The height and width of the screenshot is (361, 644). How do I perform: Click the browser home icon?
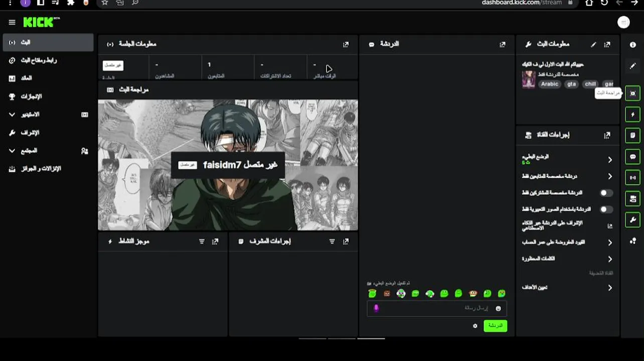click(x=589, y=3)
